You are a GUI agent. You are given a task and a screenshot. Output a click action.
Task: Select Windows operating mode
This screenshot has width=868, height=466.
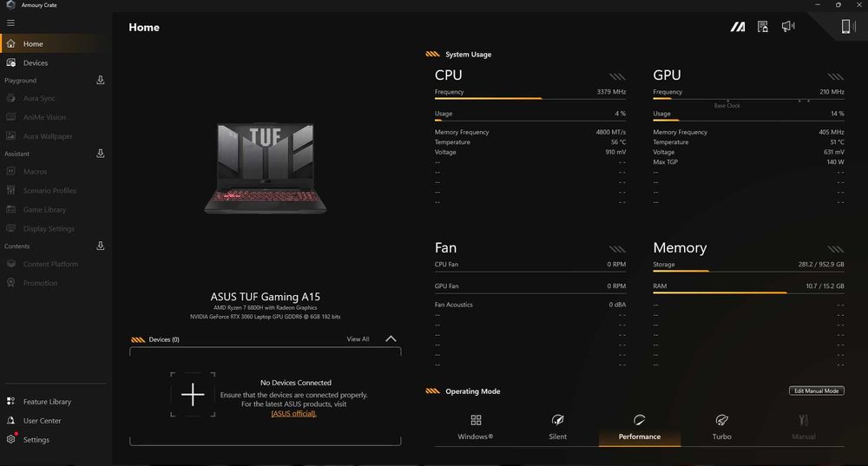coord(476,427)
